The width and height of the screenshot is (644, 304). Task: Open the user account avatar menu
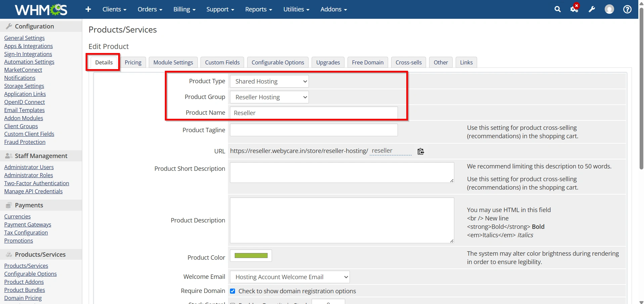click(609, 9)
